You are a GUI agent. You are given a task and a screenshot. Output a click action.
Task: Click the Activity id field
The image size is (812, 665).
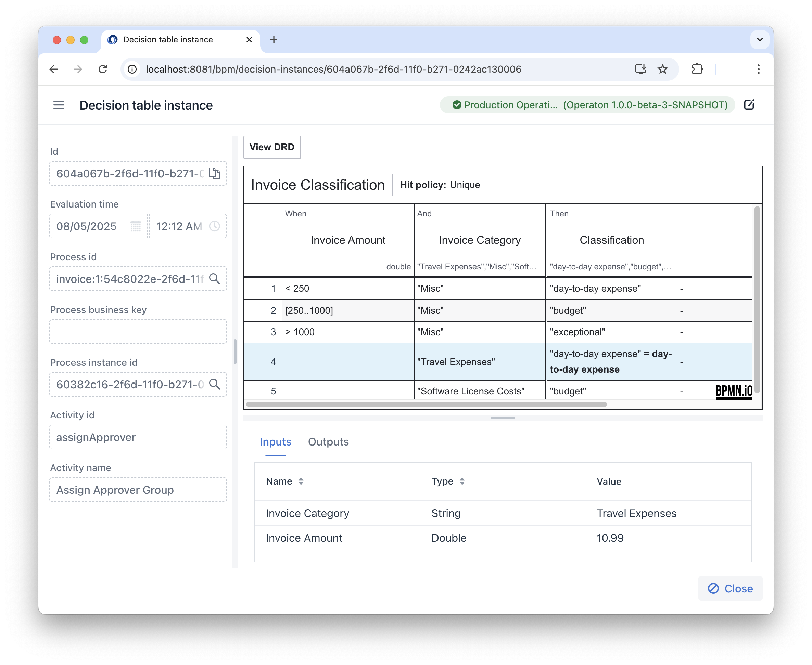[x=138, y=437]
